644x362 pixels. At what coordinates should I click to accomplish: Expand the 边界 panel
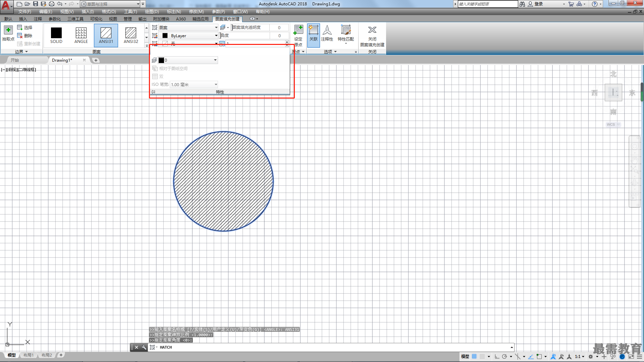coord(21,52)
